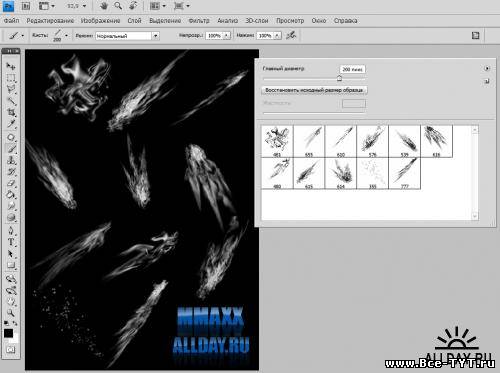Screen dimensions: 500x373
Task: Select the Type tool
Action: coord(11,242)
